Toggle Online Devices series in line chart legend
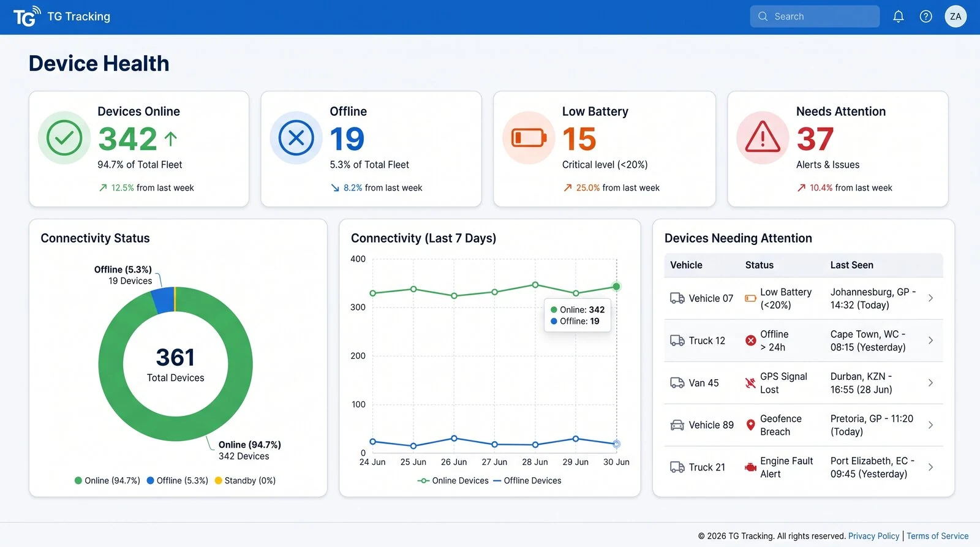Viewport: 980px width, 547px height. tap(453, 481)
